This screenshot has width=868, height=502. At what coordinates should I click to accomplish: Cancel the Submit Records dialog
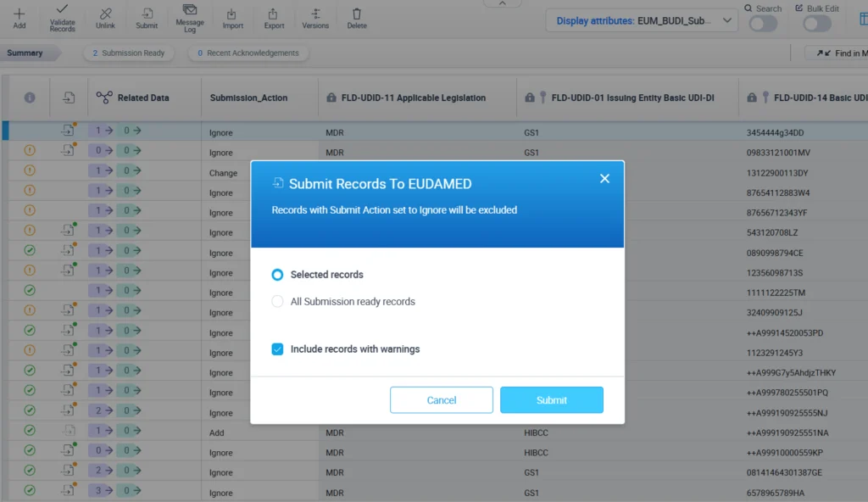click(441, 400)
